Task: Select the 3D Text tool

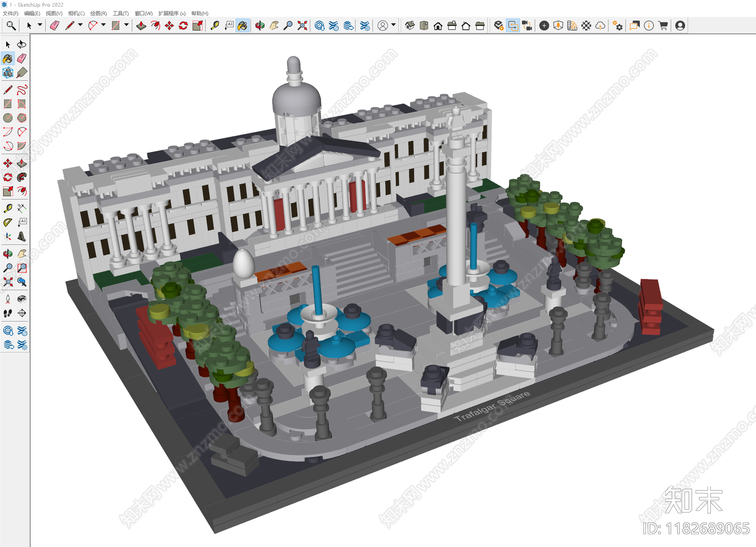Action: (x=22, y=237)
